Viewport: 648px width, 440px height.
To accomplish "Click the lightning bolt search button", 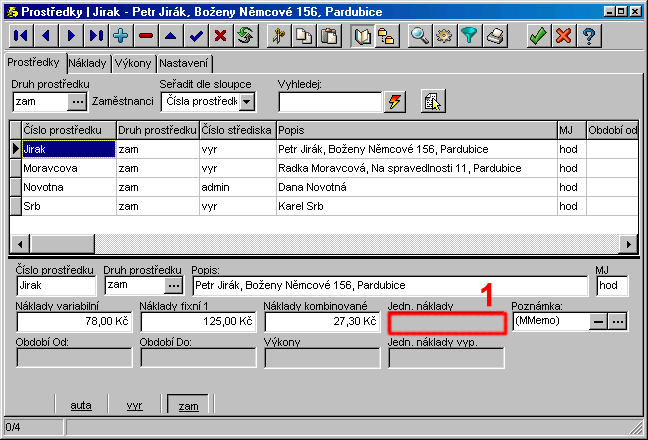I will pyautogui.click(x=396, y=101).
